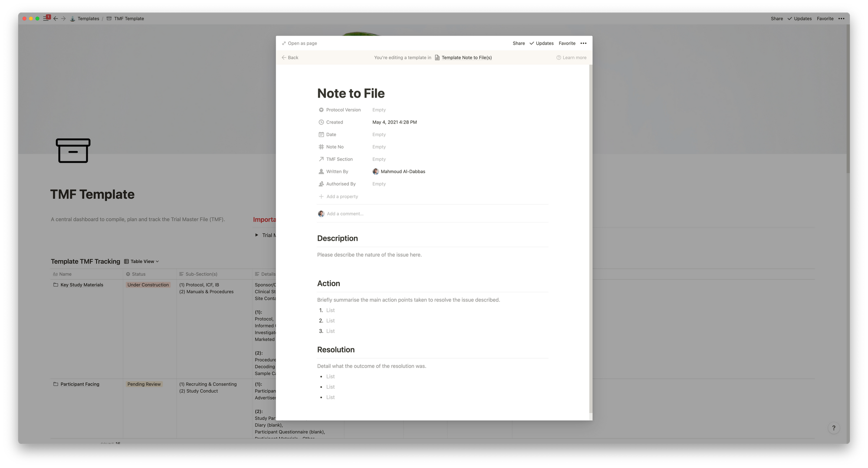Open the sidebar hamburger menu icon
This screenshot has height=468, width=868.
[46, 19]
